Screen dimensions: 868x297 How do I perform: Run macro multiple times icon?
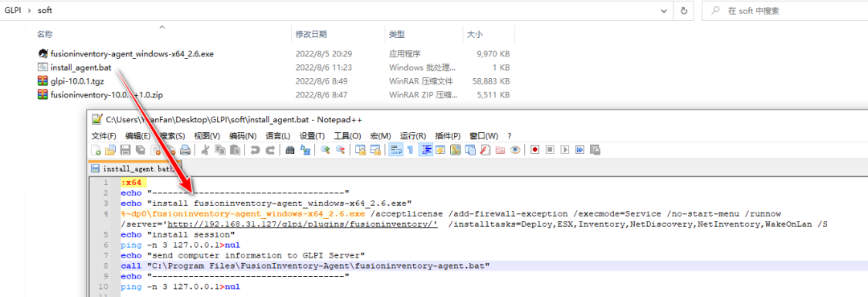point(579,150)
